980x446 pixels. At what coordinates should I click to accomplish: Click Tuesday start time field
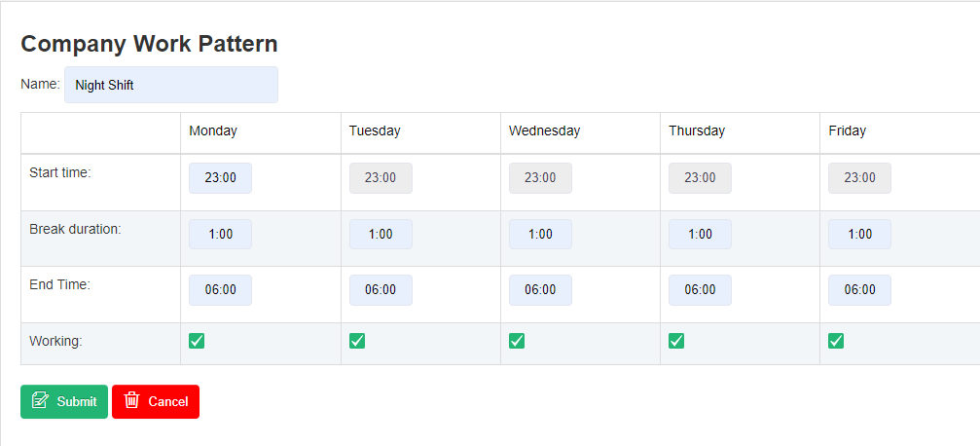point(381,178)
